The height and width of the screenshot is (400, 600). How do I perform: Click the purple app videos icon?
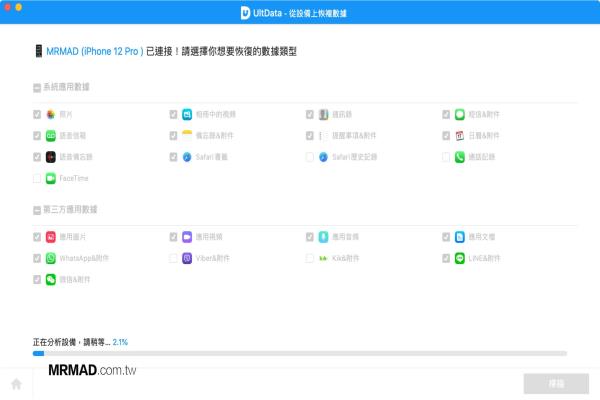(187, 237)
